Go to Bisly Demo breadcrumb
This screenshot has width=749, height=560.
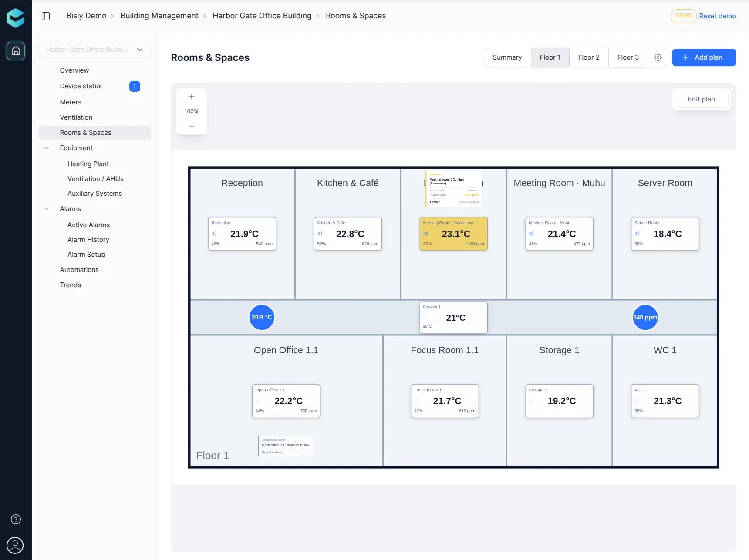click(x=86, y=16)
